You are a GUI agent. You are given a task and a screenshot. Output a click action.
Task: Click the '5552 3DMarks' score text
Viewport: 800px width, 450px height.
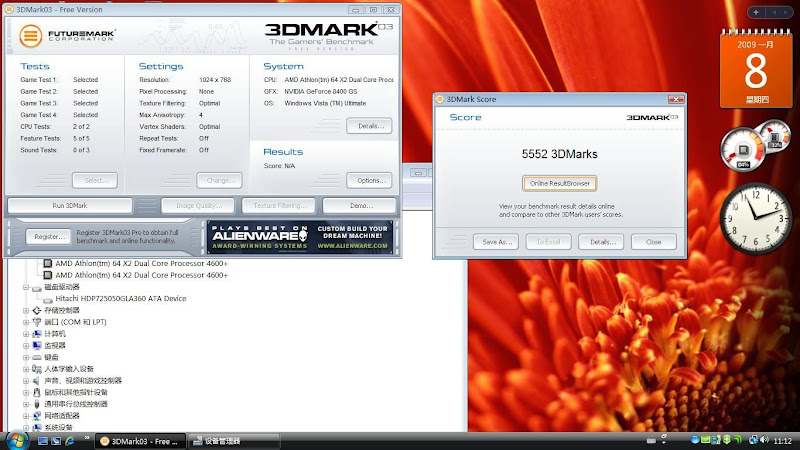559,154
